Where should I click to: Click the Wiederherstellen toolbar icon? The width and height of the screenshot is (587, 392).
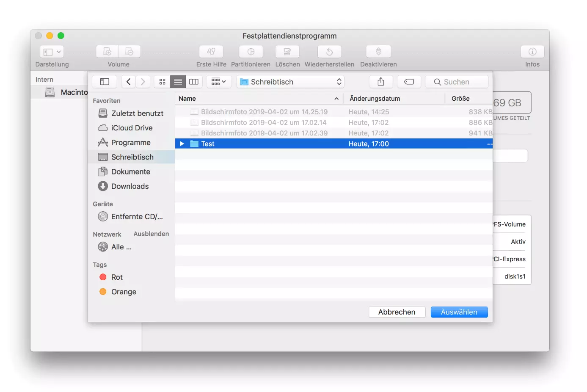329,52
